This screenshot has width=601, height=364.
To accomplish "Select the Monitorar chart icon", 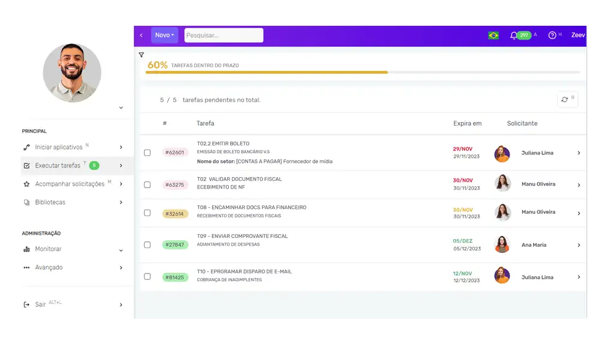I will pyautogui.click(x=26, y=249).
